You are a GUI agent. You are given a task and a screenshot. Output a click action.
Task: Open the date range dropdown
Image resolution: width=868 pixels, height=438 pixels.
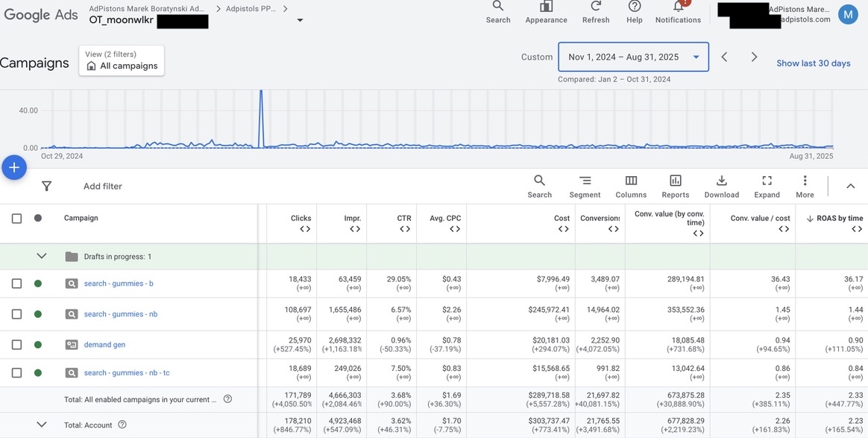pyautogui.click(x=633, y=57)
